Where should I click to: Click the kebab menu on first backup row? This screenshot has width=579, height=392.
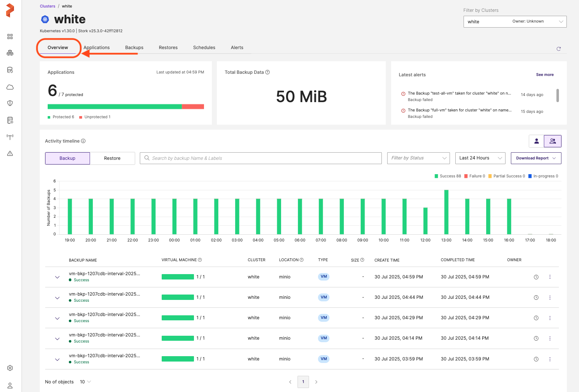point(550,277)
